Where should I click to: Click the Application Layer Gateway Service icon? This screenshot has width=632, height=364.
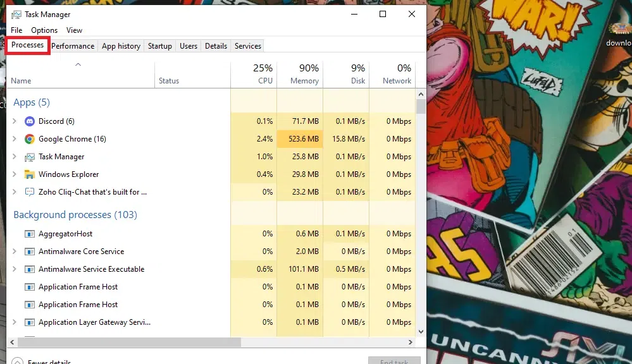pos(30,322)
